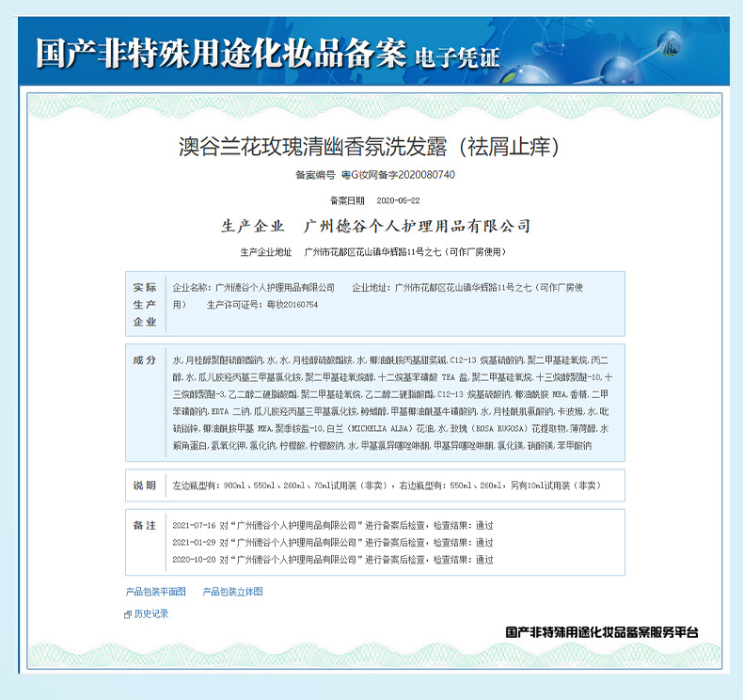
Task: Click the last ingredients line ending 苯甲酸钠
Action: pyautogui.click(x=382, y=446)
